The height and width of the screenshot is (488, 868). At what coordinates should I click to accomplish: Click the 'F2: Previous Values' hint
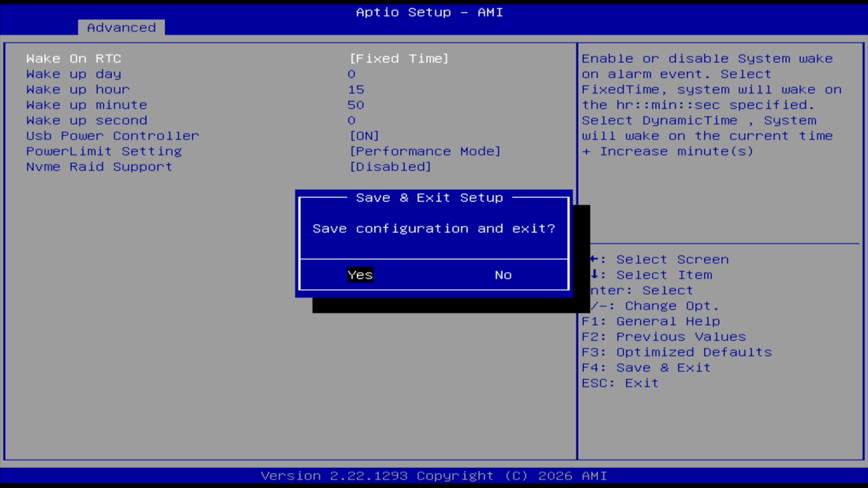pyautogui.click(x=664, y=337)
